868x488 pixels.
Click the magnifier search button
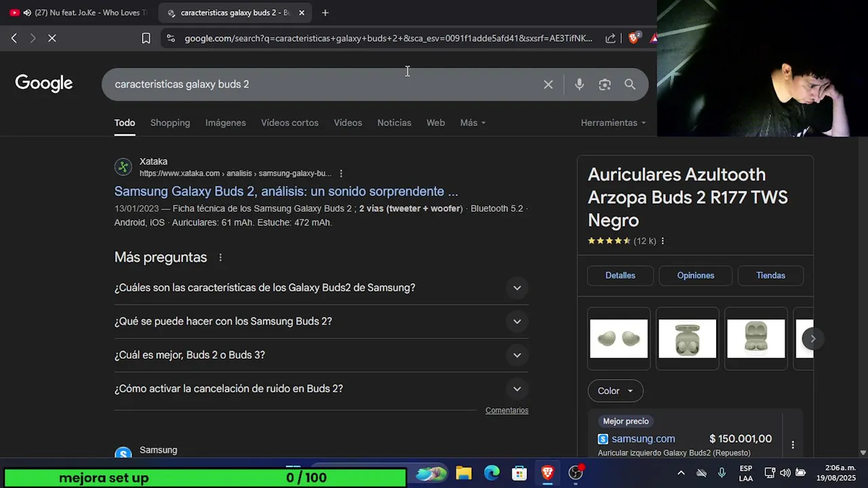click(x=630, y=85)
